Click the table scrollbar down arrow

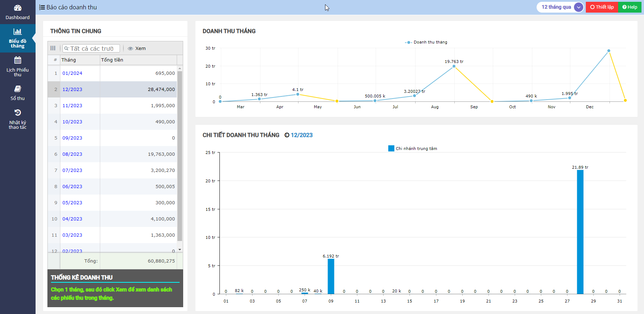[180, 249]
